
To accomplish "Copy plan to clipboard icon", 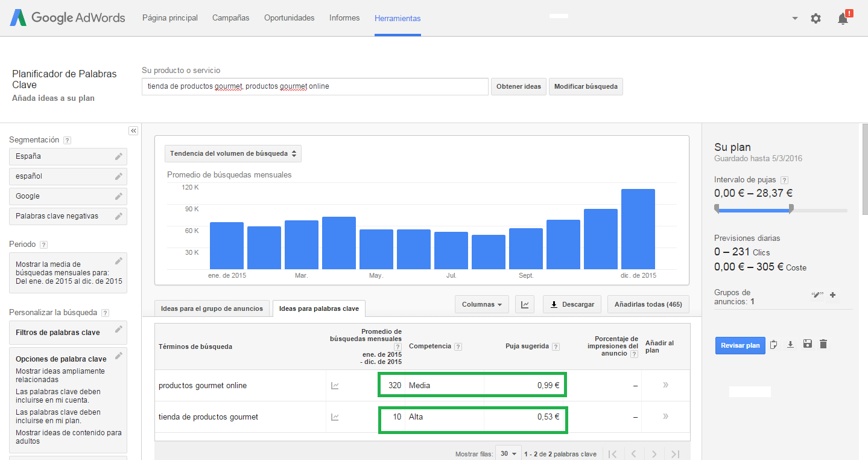I will 774,345.
